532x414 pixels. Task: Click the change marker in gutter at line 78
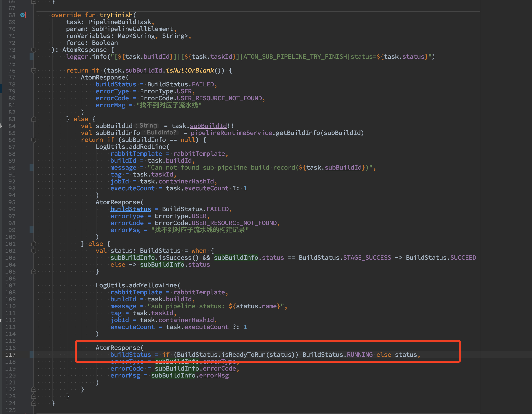(x=32, y=84)
